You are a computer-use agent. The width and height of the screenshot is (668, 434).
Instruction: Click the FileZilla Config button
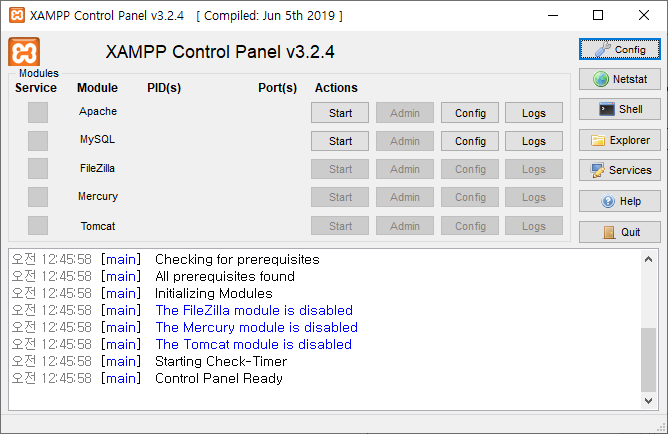tap(470, 169)
